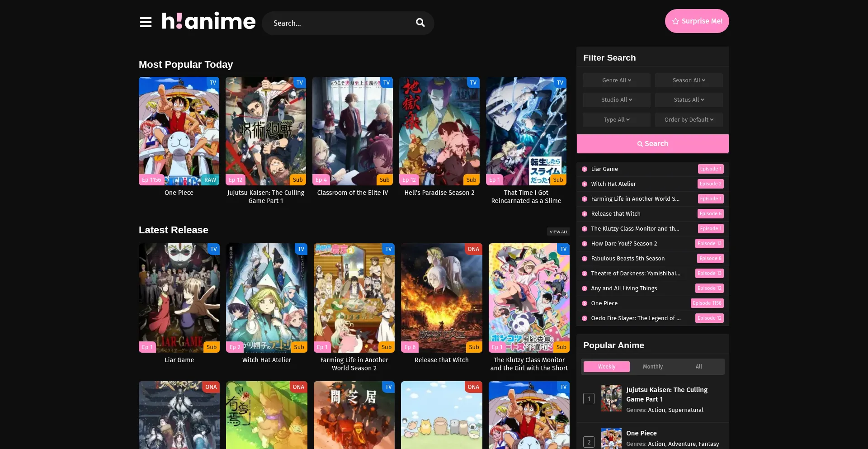
Task: Click the search magnifier icon
Action: pyautogui.click(x=420, y=23)
